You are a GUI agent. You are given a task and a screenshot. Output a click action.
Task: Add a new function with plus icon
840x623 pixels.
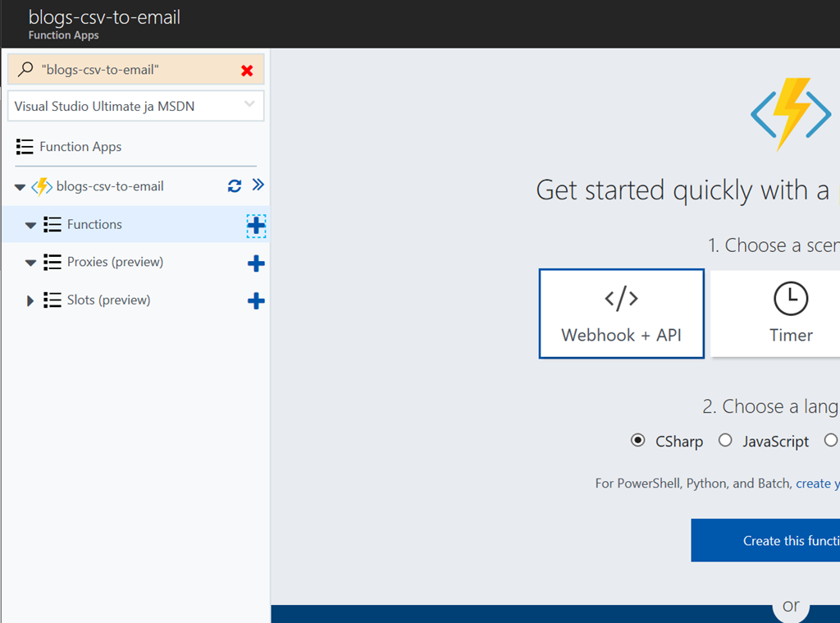tap(256, 226)
